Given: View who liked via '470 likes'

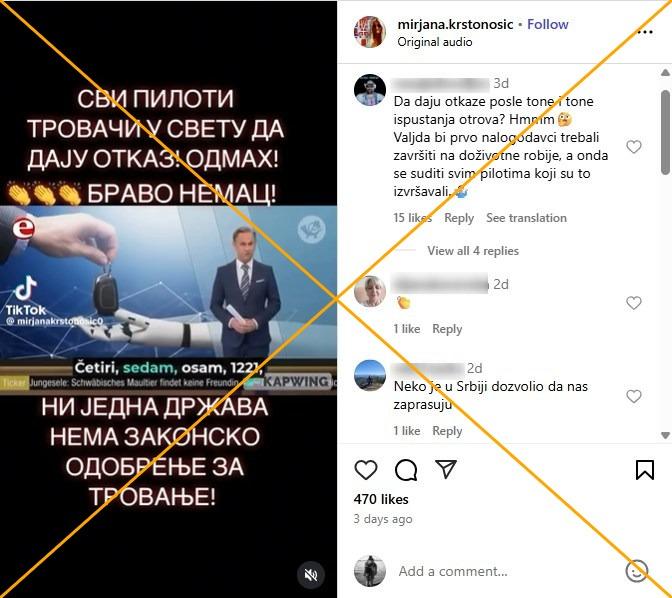Looking at the screenshot, I should click(x=381, y=499).
